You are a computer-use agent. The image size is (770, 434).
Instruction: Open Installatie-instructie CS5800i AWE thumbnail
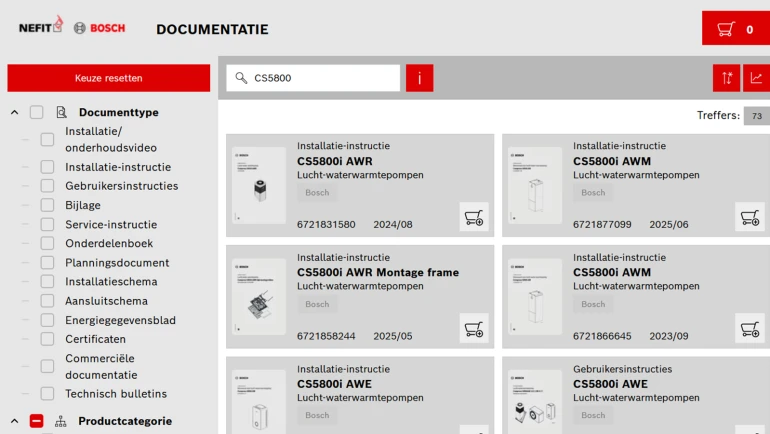tap(259, 402)
